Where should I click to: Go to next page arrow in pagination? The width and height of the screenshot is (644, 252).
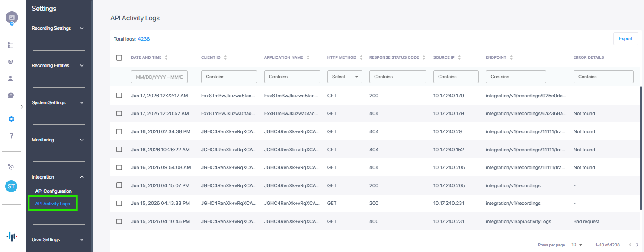coord(637,245)
